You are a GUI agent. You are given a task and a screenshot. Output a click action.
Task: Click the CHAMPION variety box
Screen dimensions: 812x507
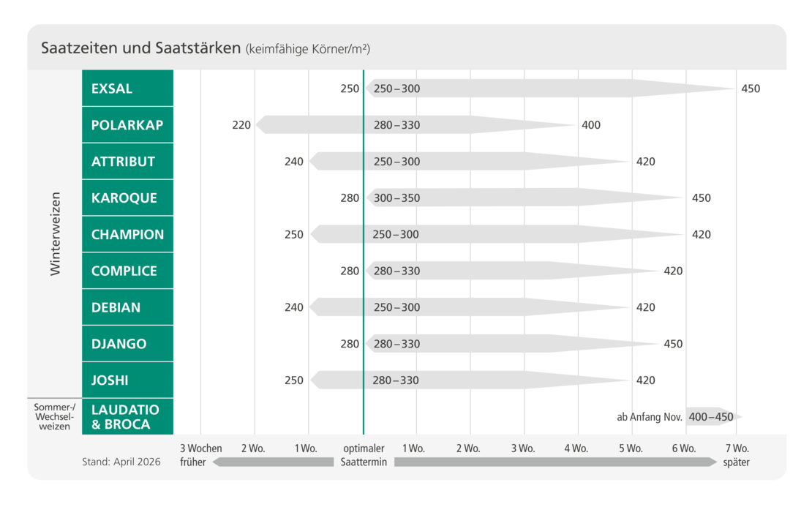pos(127,234)
